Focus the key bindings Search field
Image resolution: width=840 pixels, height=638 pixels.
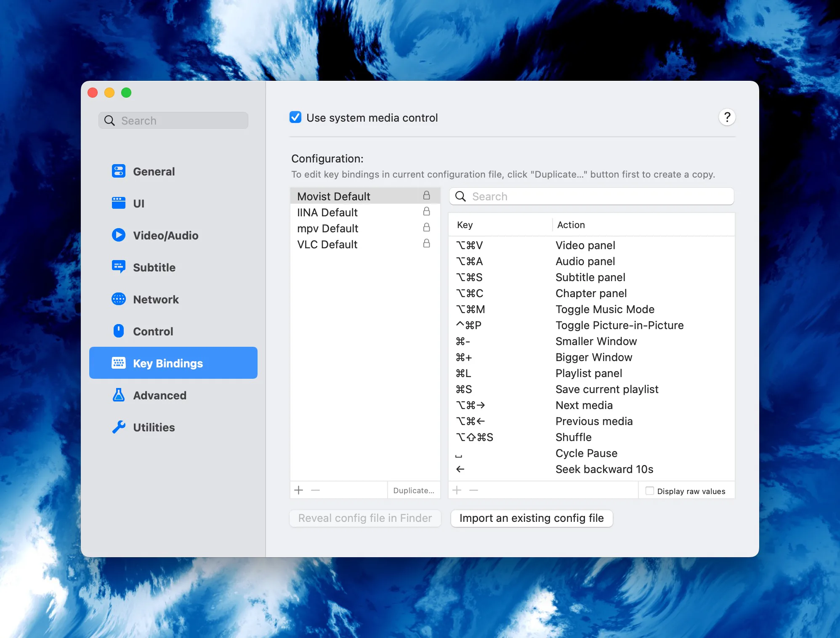pyautogui.click(x=591, y=197)
